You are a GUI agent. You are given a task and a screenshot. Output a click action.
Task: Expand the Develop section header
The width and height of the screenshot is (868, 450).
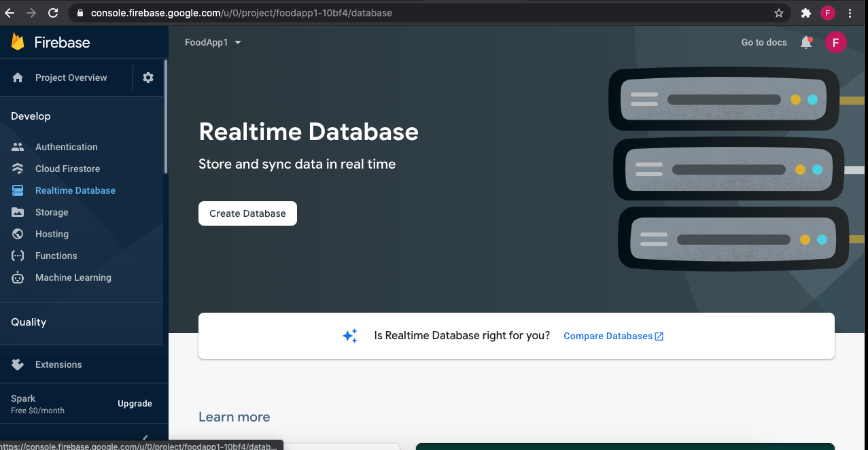click(31, 116)
